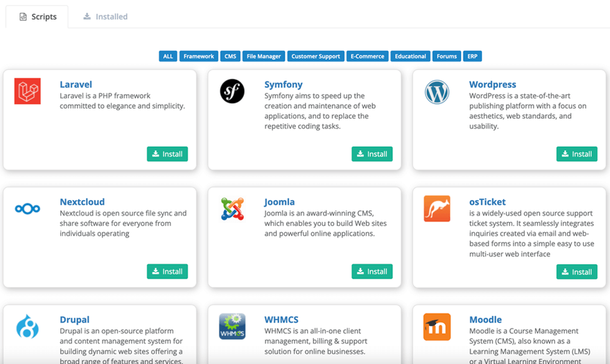610x364 pixels.
Task: Install Joomla
Action: (x=372, y=271)
